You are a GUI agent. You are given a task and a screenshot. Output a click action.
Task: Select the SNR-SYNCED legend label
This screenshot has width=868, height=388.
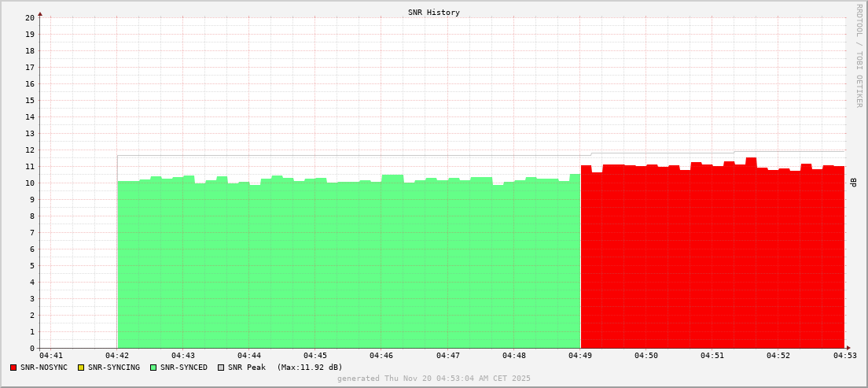(184, 368)
